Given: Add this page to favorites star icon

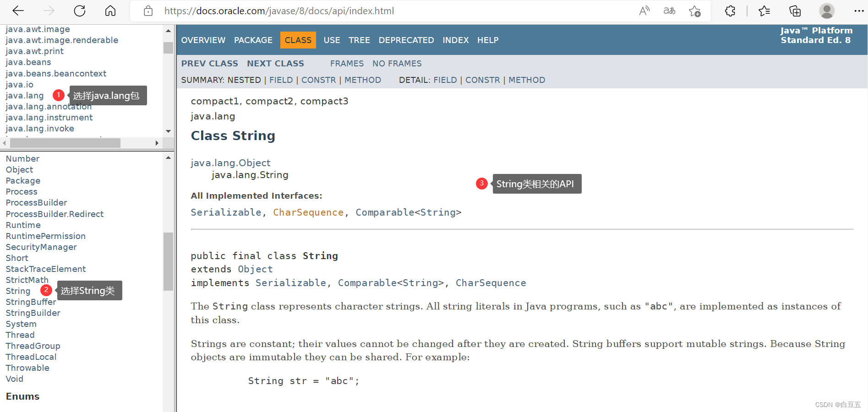Looking at the screenshot, I should (x=695, y=11).
